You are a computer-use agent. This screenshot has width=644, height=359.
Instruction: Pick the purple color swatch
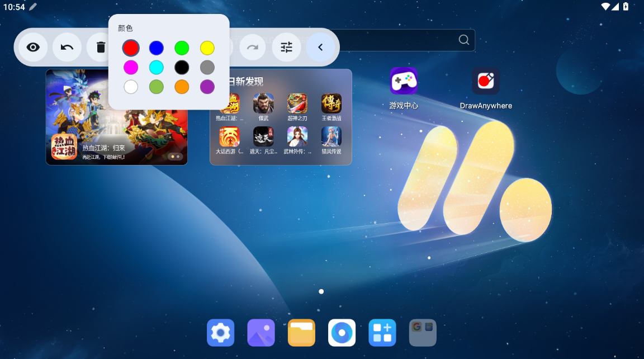coord(207,87)
